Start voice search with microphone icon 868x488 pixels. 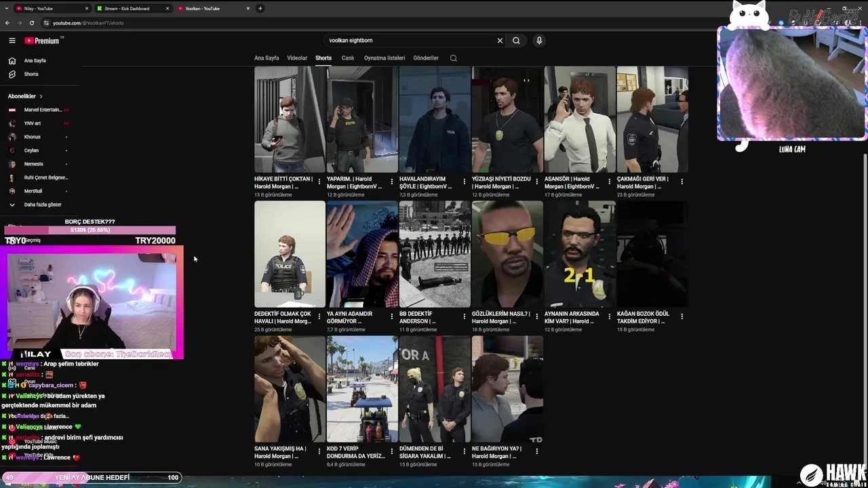click(x=539, y=41)
